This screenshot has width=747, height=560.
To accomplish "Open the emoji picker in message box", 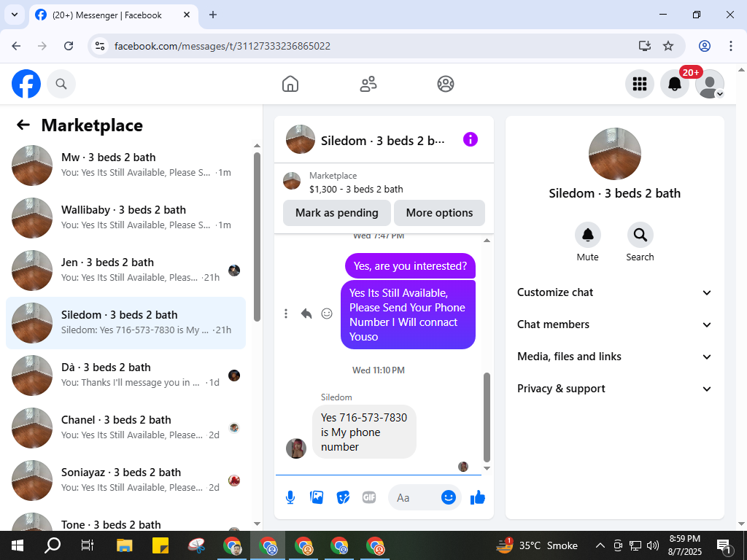I will click(x=449, y=497).
